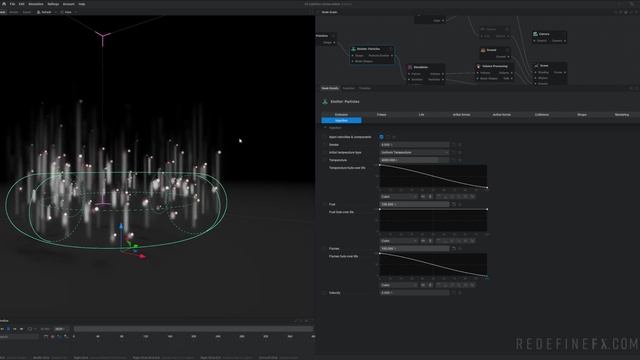This screenshot has height=360, width=640.
Task: Toggle the Ground node enable box
Action: (507, 50)
